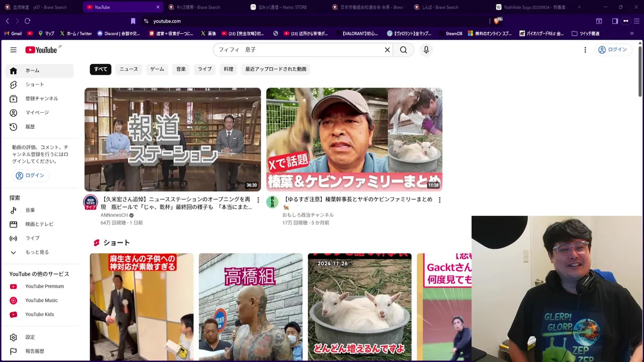Click ログイン button in left sidebar
644x362 pixels.
(x=30, y=175)
